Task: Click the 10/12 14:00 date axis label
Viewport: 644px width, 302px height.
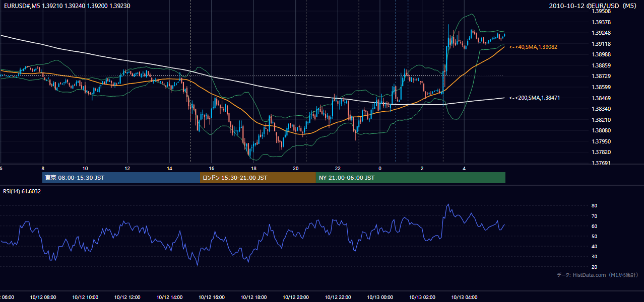Action: tap(169, 297)
